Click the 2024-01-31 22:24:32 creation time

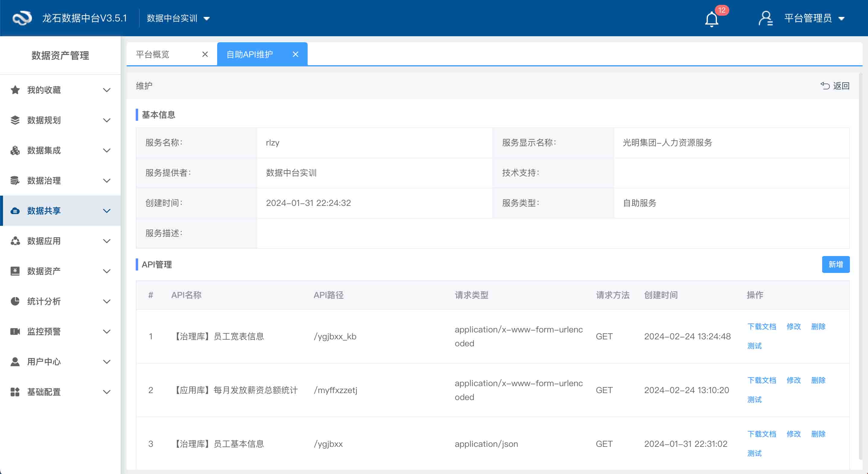tap(308, 203)
